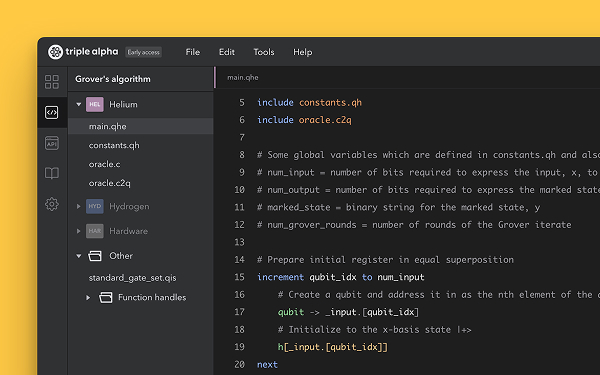Open the Edit menu

click(227, 52)
